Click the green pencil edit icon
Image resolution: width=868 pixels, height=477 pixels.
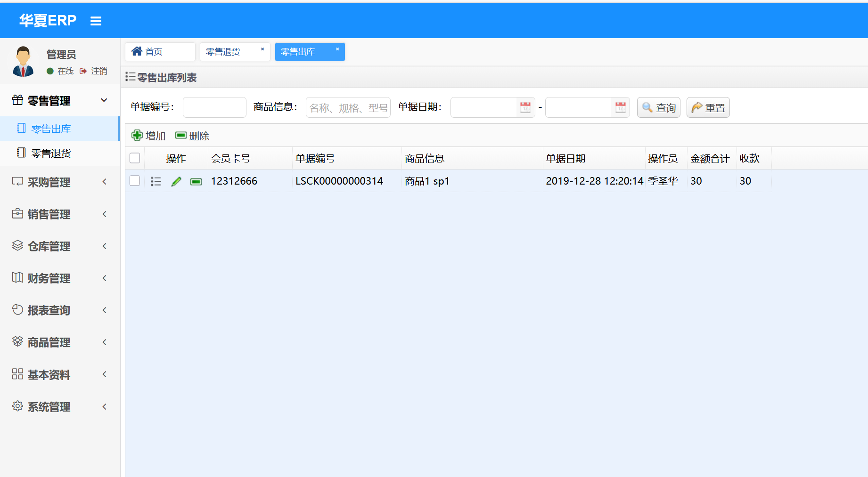[176, 181]
